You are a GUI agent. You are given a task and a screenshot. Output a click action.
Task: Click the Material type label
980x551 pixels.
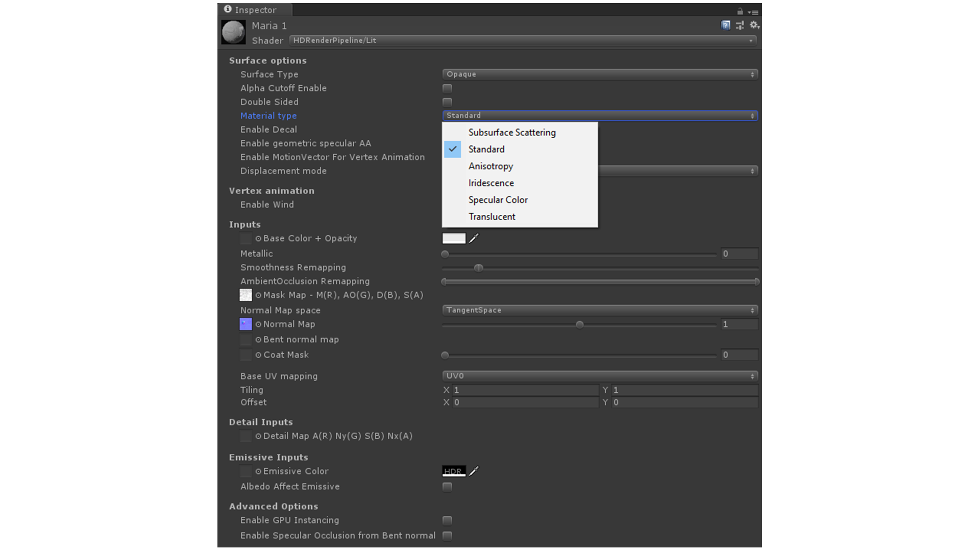coord(268,116)
